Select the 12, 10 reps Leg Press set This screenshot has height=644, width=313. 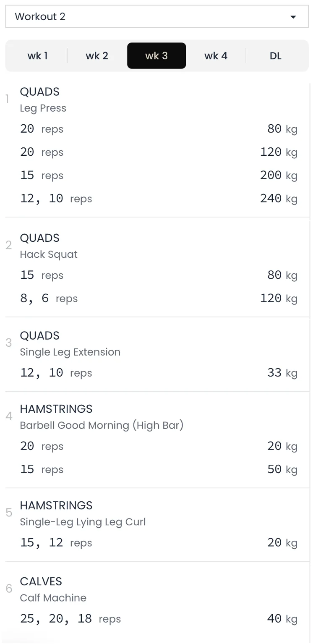point(56,199)
